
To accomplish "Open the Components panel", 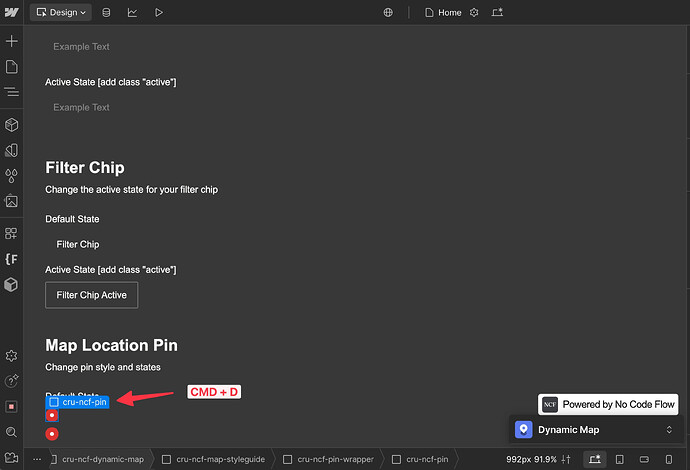I will click(x=11, y=125).
